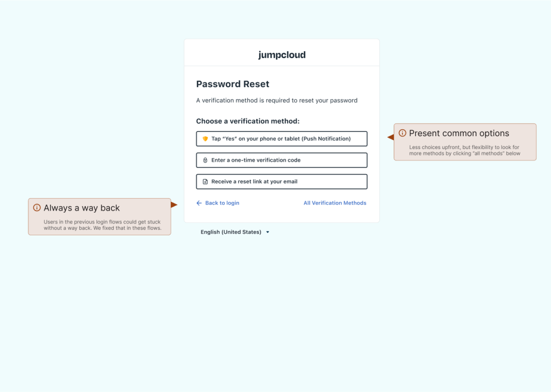Click the lock icon beside one-time code
This screenshot has height=392, width=551.
pyautogui.click(x=205, y=160)
